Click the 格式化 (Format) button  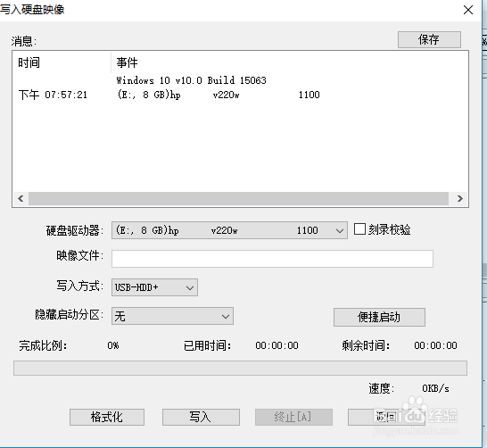pyautogui.click(x=107, y=417)
